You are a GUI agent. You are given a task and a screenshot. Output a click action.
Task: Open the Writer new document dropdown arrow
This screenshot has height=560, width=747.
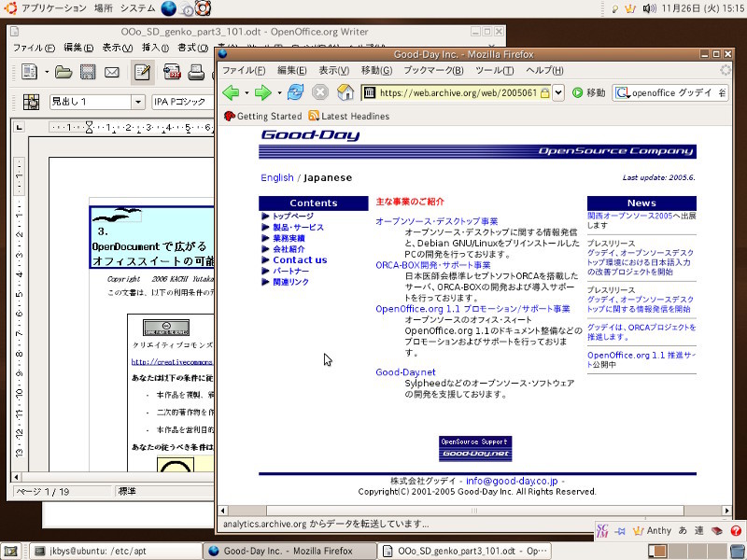click(47, 73)
